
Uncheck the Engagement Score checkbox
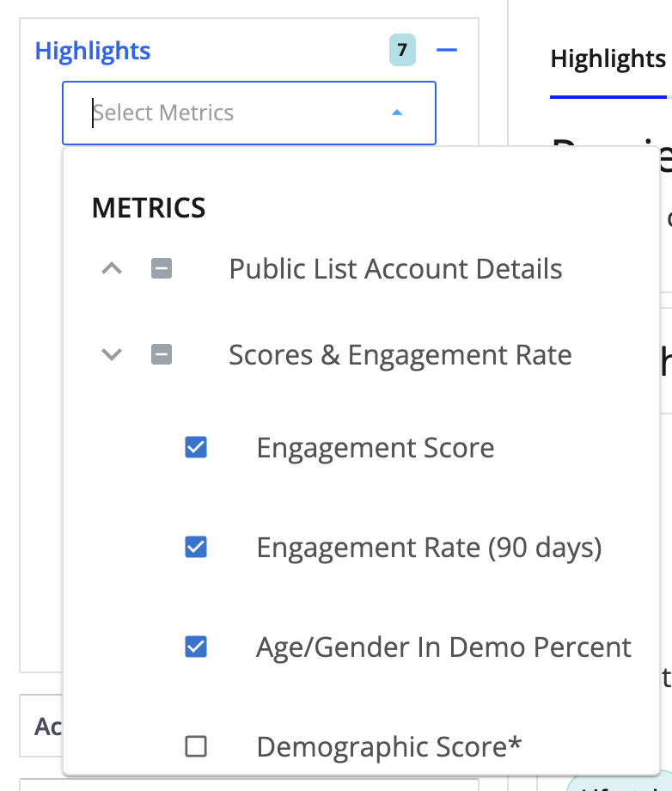pos(196,447)
